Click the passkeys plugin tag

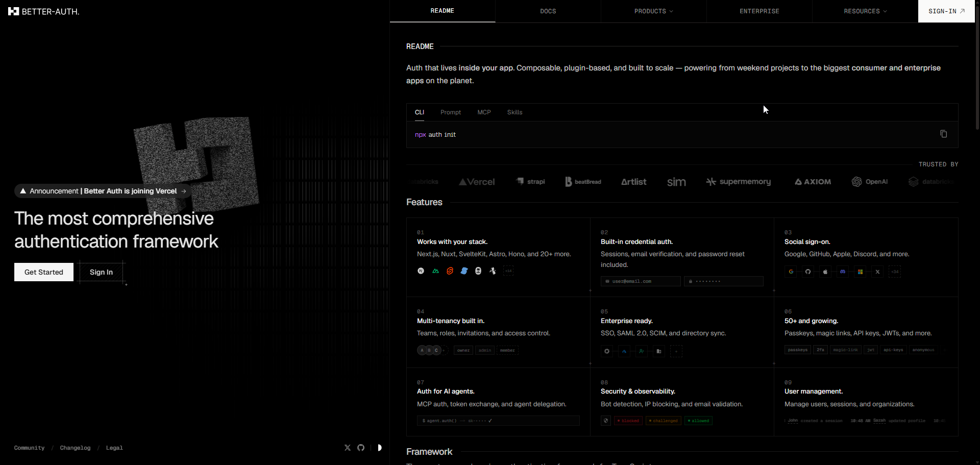click(798, 350)
